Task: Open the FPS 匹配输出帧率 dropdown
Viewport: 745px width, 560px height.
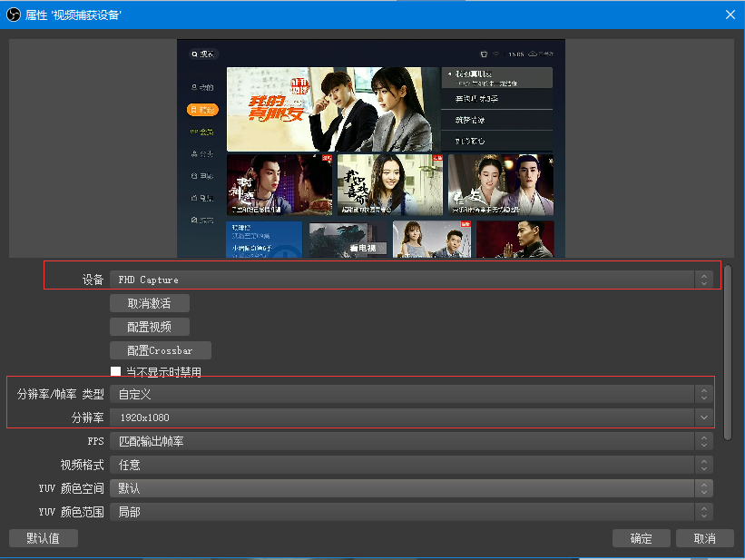Action: point(411,441)
